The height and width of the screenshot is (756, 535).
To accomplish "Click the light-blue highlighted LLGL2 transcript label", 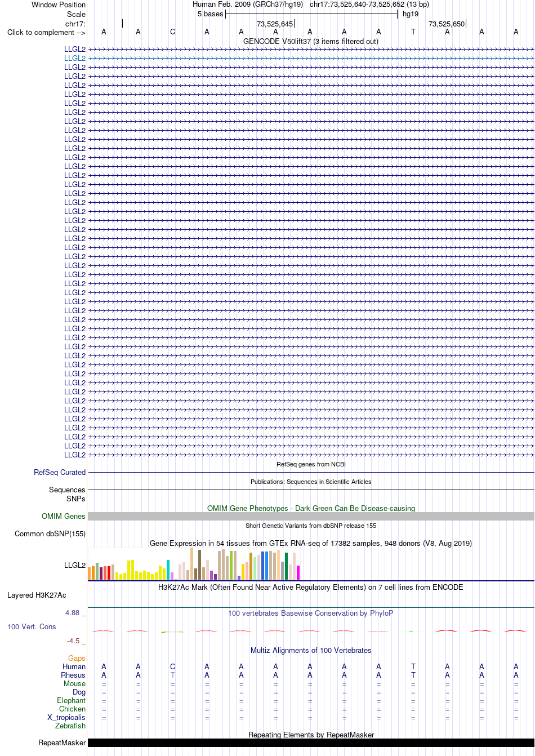I will tap(75, 58).
